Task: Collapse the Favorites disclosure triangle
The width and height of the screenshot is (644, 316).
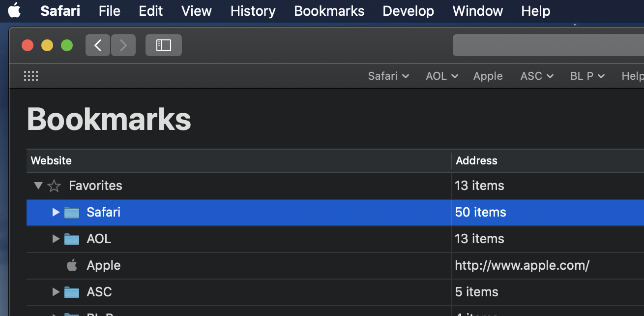Action: click(38, 186)
